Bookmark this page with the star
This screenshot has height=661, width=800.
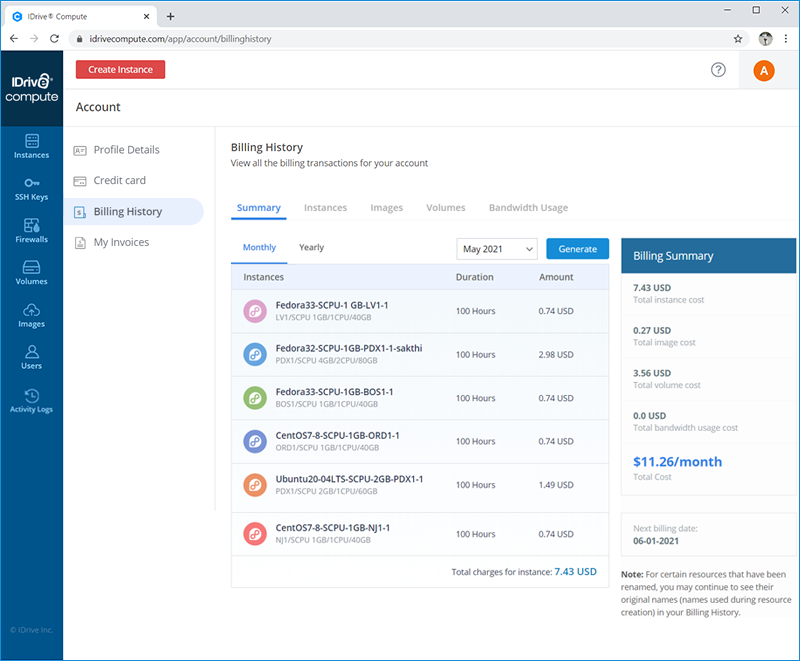738,39
